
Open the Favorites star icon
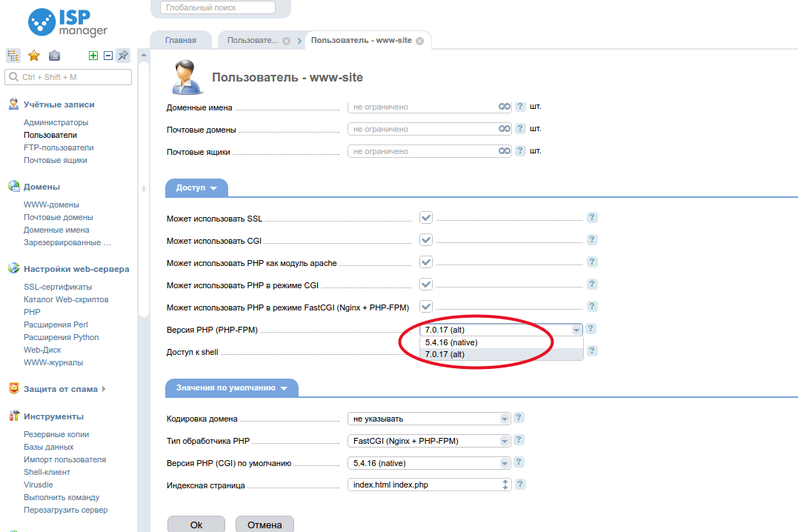click(33, 55)
